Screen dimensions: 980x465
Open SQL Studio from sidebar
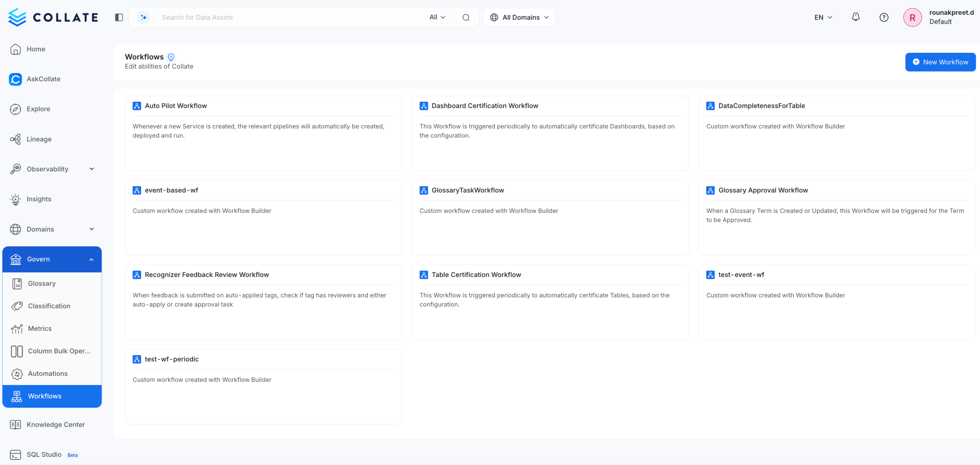[x=44, y=454]
